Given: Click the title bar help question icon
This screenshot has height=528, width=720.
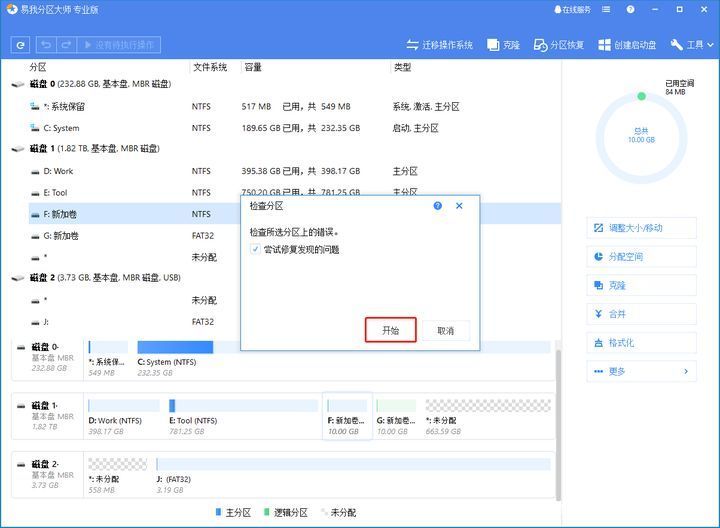Looking at the screenshot, I should tap(630, 9).
